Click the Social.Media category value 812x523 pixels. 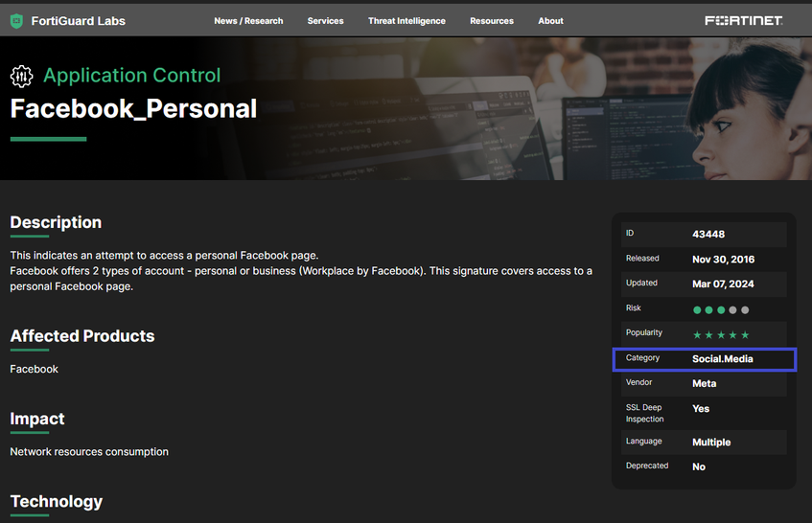(723, 359)
